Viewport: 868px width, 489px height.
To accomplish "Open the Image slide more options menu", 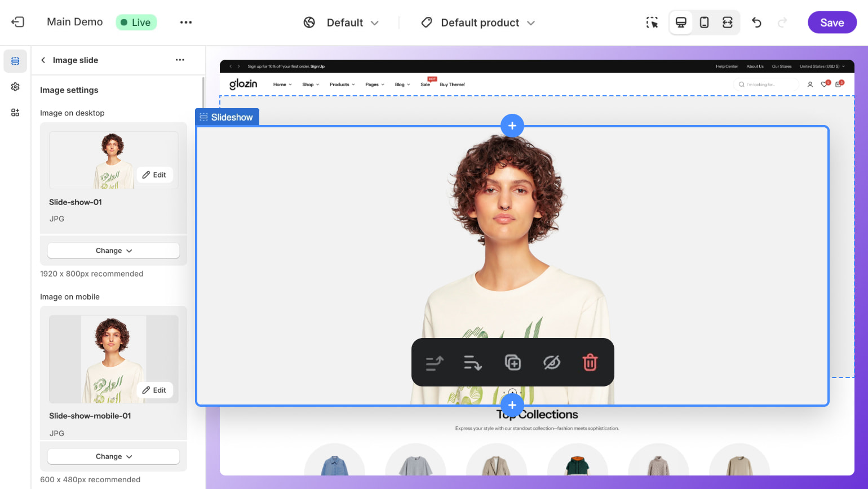I will point(180,60).
